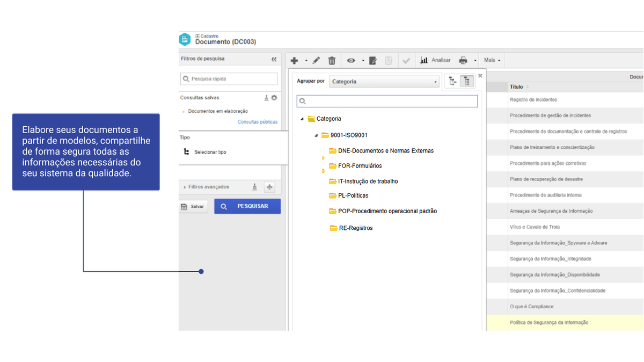
Task: Select the FOR-Formulários folder
Action: pyautogui.click(x=360, y=166)
